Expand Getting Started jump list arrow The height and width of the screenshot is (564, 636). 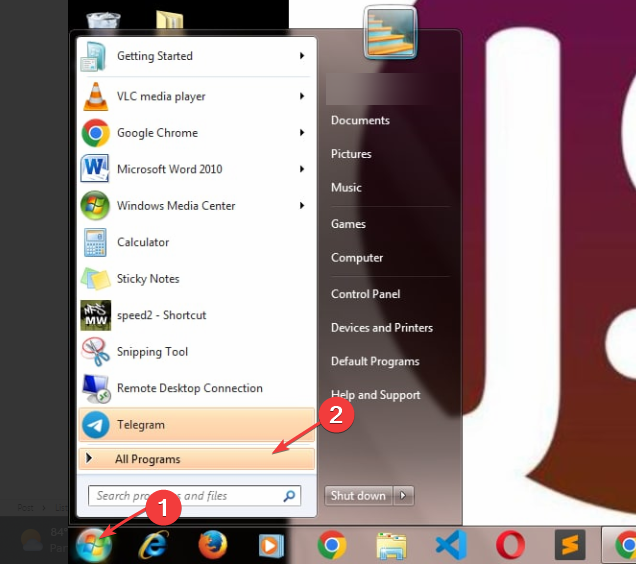[302, 56]
